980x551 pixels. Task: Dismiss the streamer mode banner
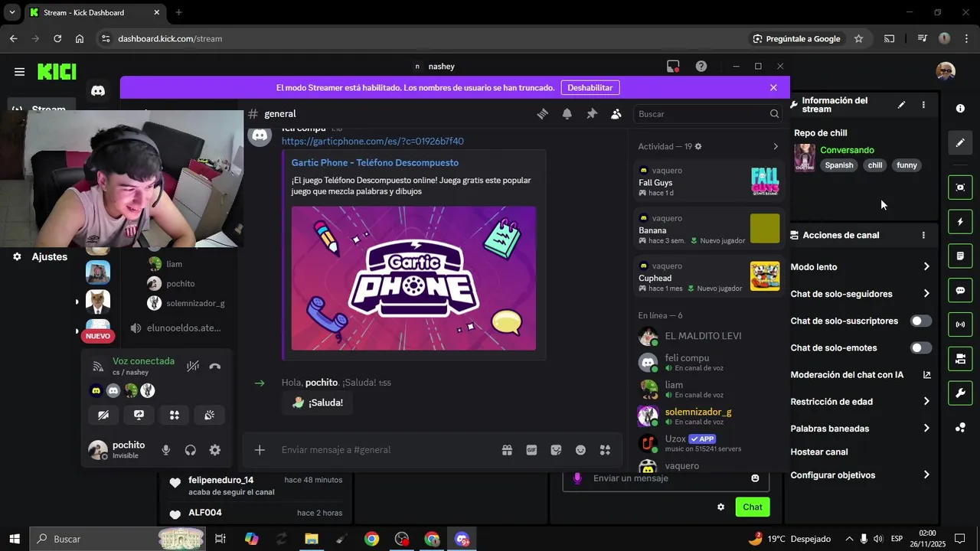coord(773,88)
